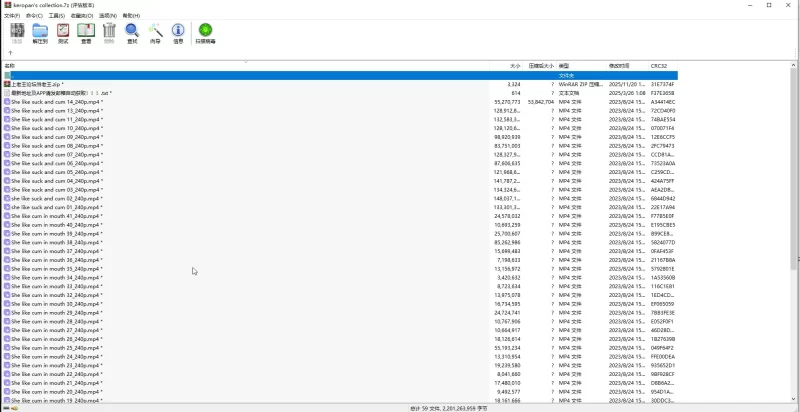This screenshot has width=800, height=412.
Task: Open the 工具(S) Tools menu
Action: click(57, 16)
